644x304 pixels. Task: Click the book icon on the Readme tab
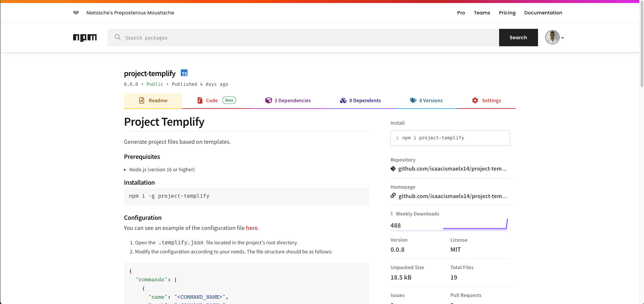141,100
